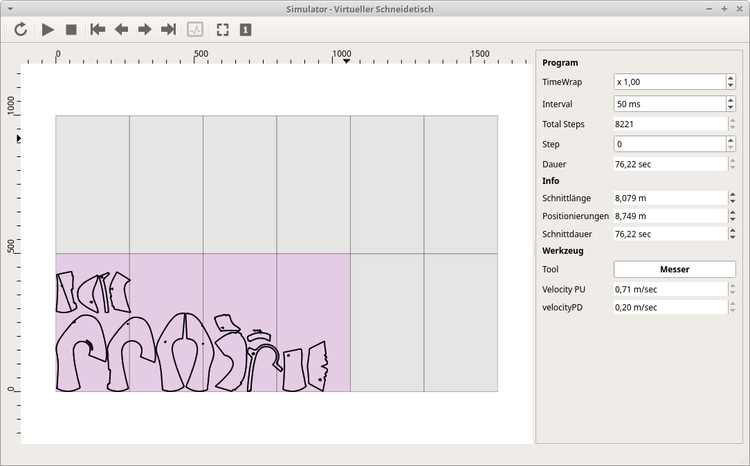
Task: Toggle the graph monitor icon
Action: pyautogui.click(x=195, y=30)
